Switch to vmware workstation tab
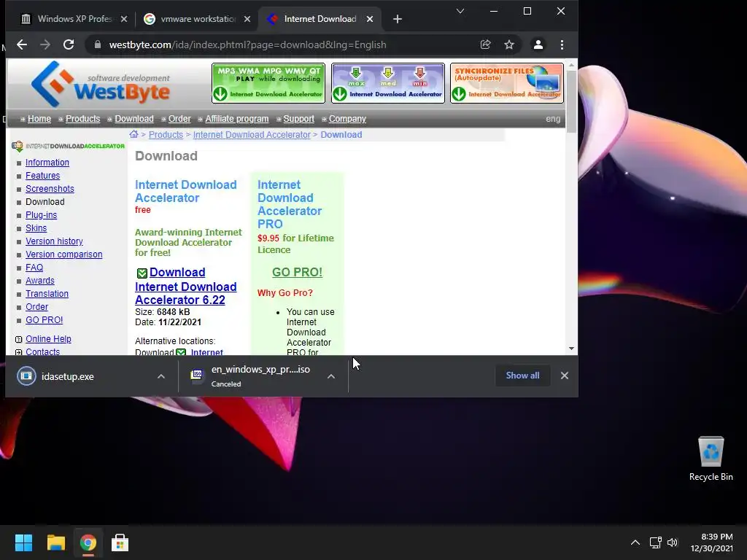 pos(198,19)
